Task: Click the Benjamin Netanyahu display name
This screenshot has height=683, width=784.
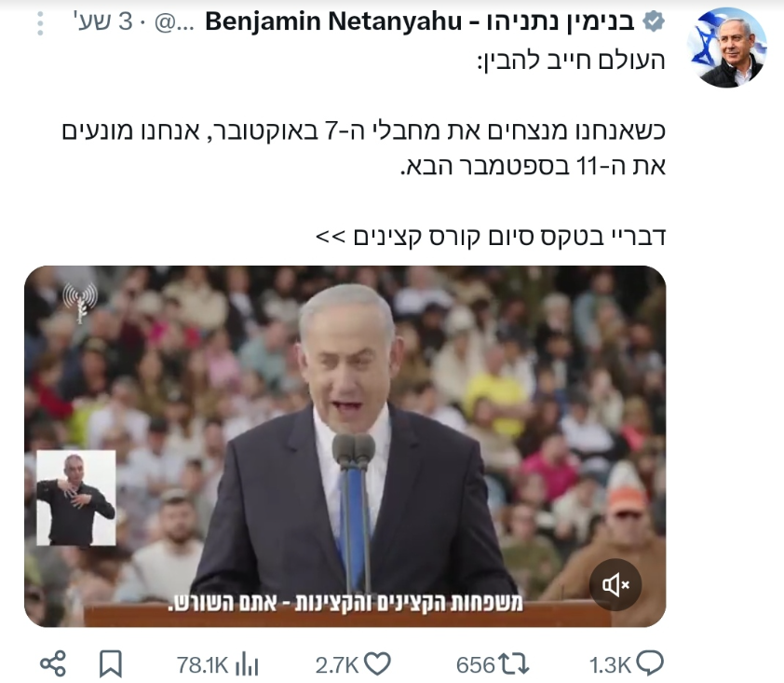Action: (420, 21)
